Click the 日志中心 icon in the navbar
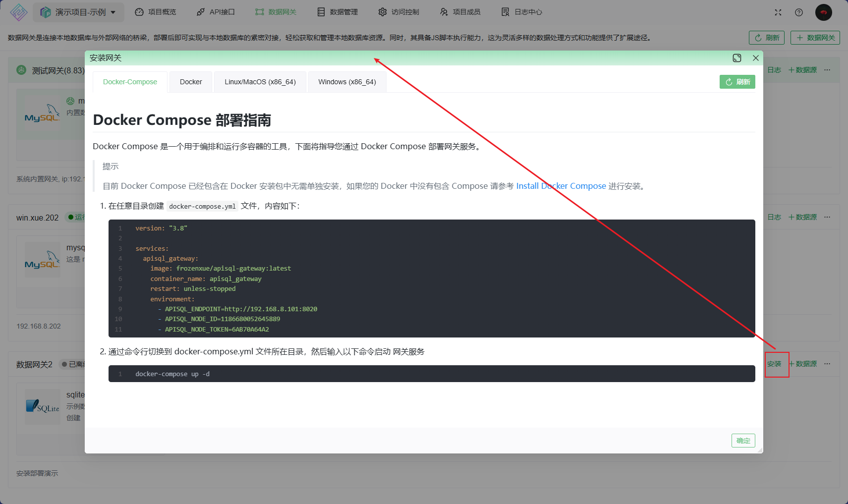Viewport: 848px width, 504px height. pyautogui.click(x=505, y=12)
